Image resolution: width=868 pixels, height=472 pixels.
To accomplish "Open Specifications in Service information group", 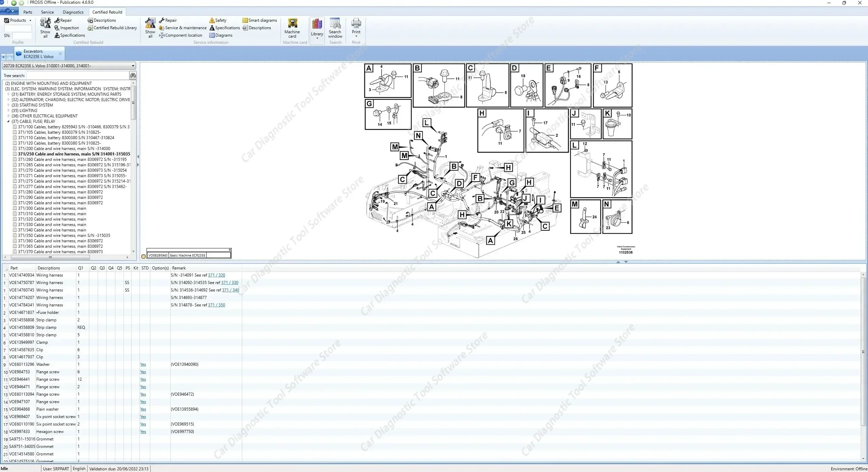I will click(x=225, y=28).
